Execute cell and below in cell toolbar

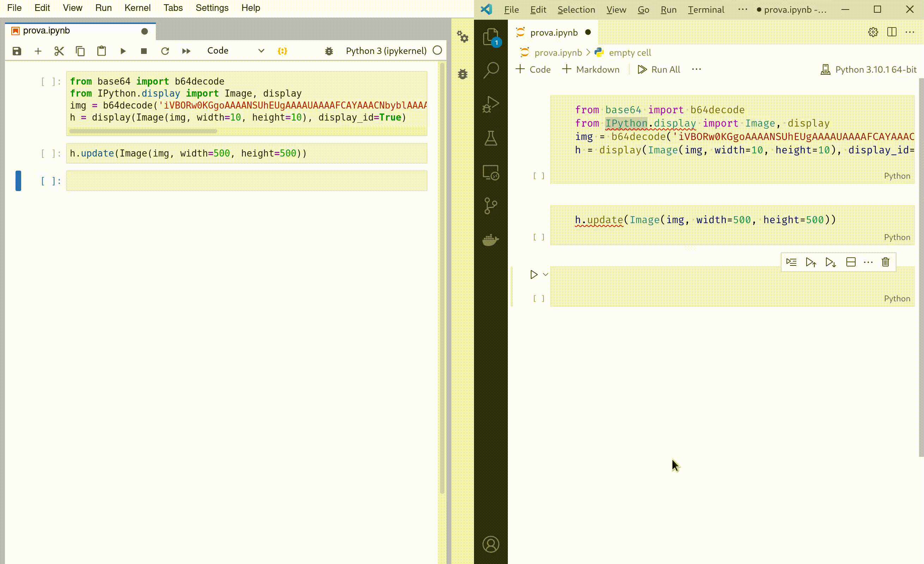click(x=831, y=262)
